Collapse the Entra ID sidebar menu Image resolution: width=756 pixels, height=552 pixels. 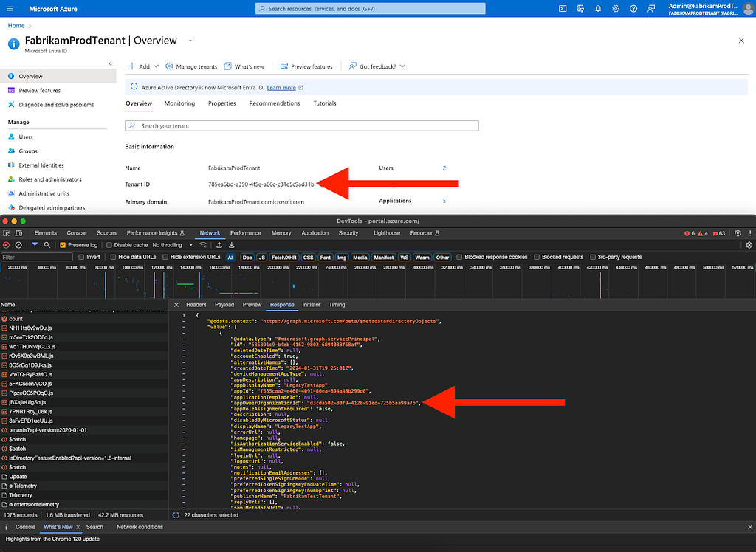(x=111, y=63)
